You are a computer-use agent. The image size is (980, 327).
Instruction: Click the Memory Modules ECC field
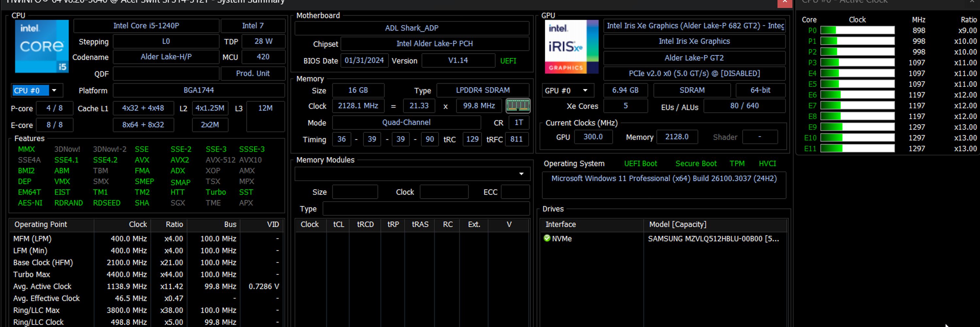coord(515,192)
